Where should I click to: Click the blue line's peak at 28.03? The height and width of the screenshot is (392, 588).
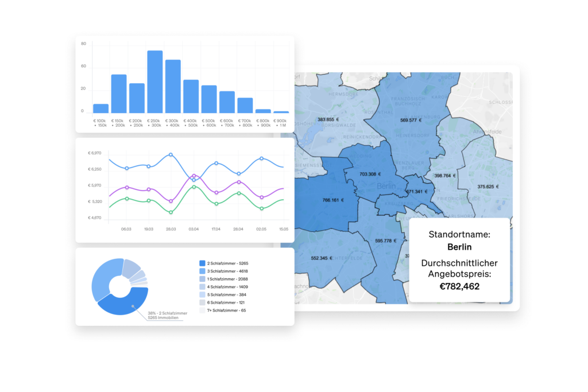[x=171, y=154]
